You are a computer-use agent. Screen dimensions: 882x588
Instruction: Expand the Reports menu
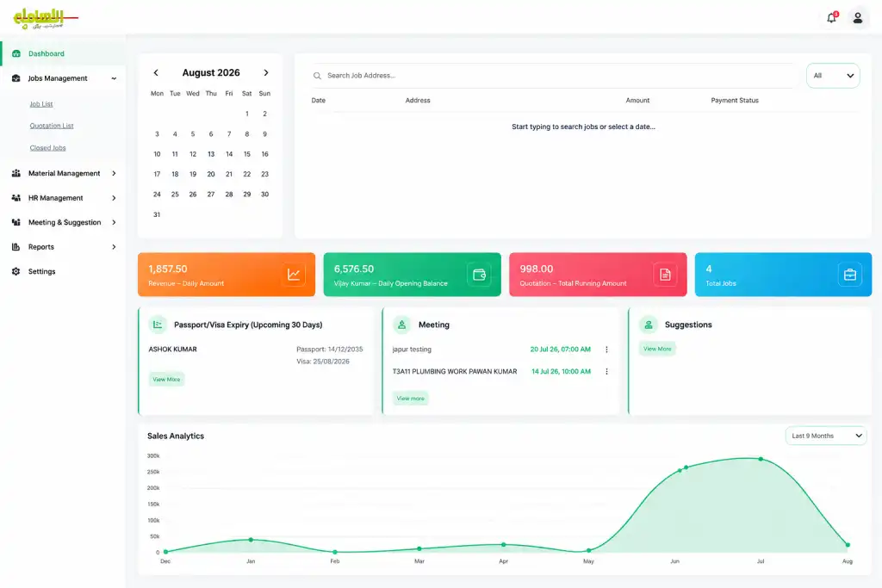pos(115,247)
